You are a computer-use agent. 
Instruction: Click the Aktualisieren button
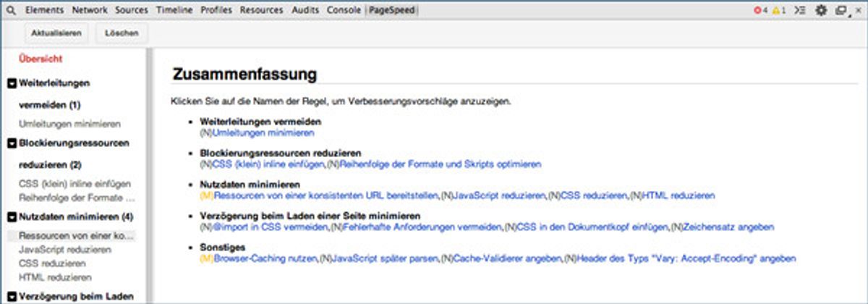[57, 33]
